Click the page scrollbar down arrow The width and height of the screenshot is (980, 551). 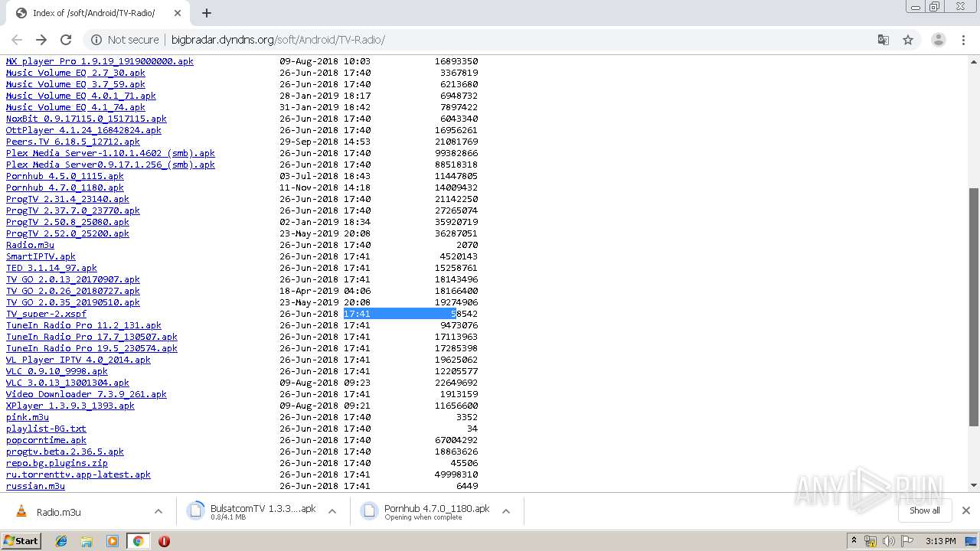coord(974,485)
